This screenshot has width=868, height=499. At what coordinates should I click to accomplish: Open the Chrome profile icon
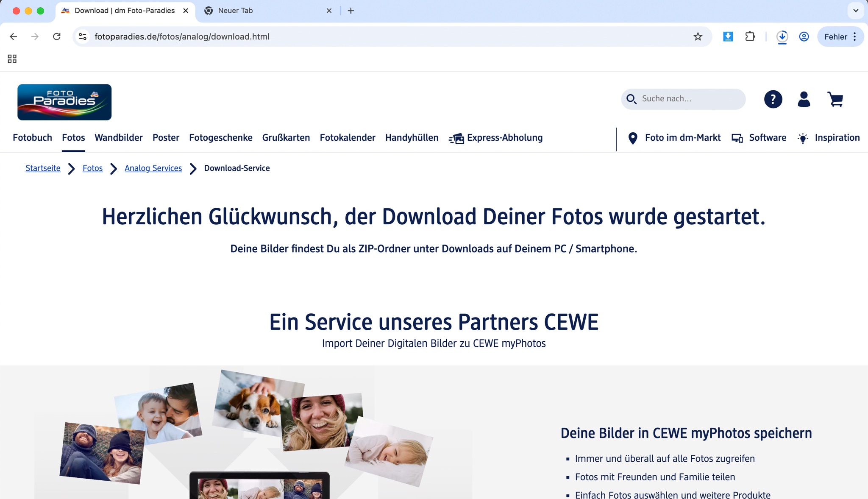click(804, 36)
